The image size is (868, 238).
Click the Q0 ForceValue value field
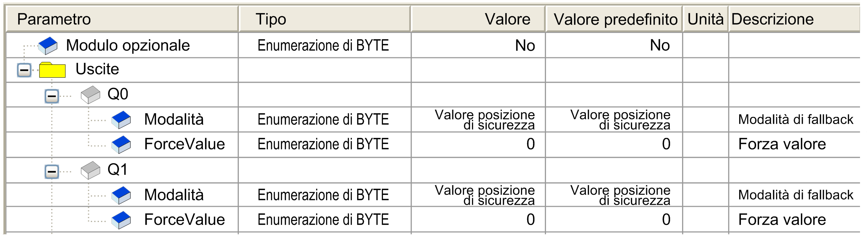(x=478, y=144)
